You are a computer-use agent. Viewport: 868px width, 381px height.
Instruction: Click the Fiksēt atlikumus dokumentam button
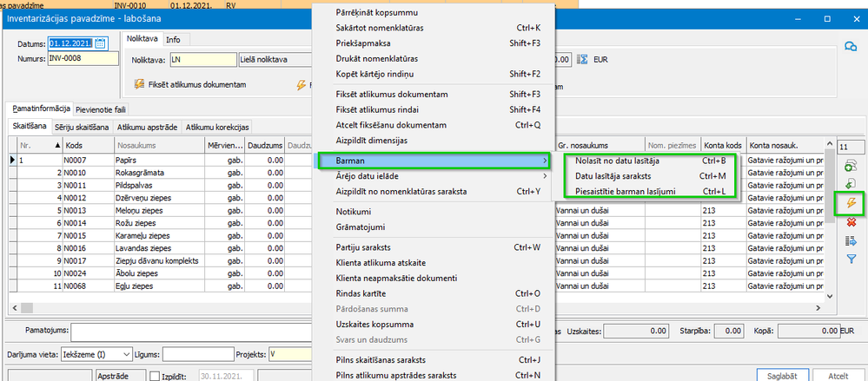coord(190,85)
